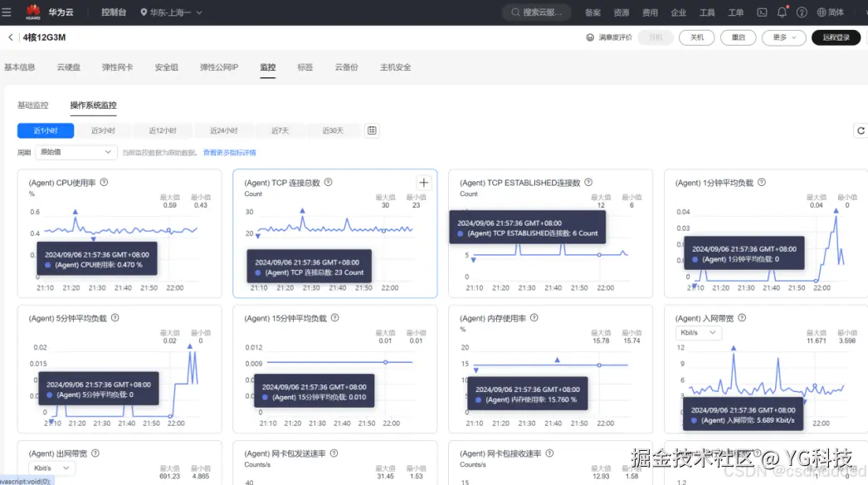Viewport: 868px width, 485px height.
Task: Click the 远程登录 button
Action: (x=836, y=37)
